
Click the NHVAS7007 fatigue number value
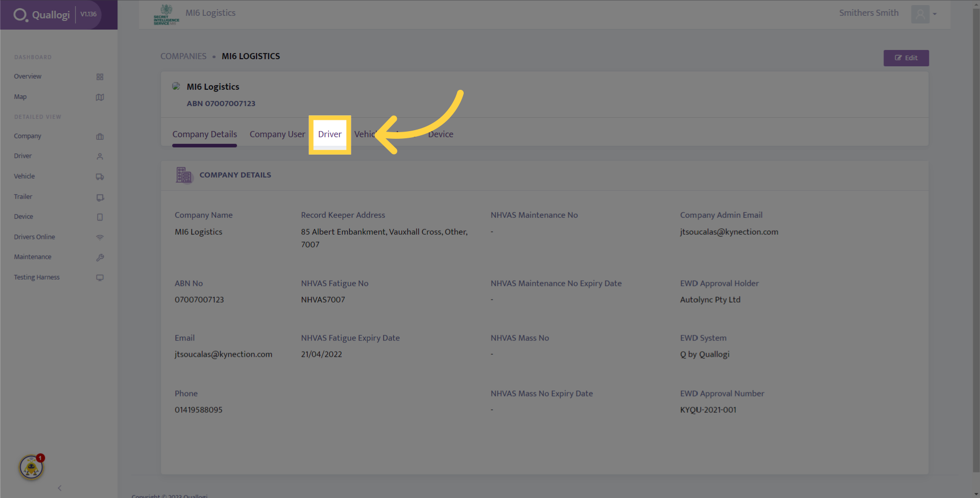pos(323,300)
